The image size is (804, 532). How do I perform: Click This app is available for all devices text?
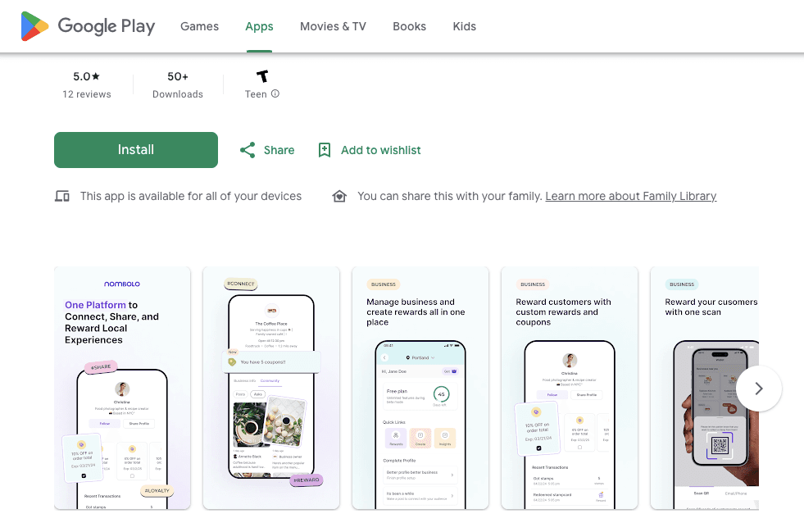pos(191,196)
